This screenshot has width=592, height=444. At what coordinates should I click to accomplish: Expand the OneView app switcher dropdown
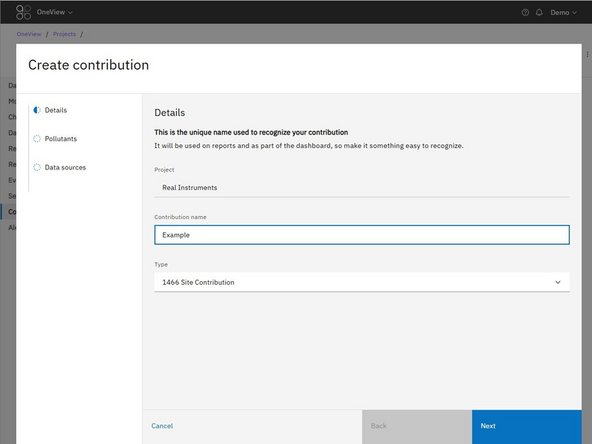point(54,12)
